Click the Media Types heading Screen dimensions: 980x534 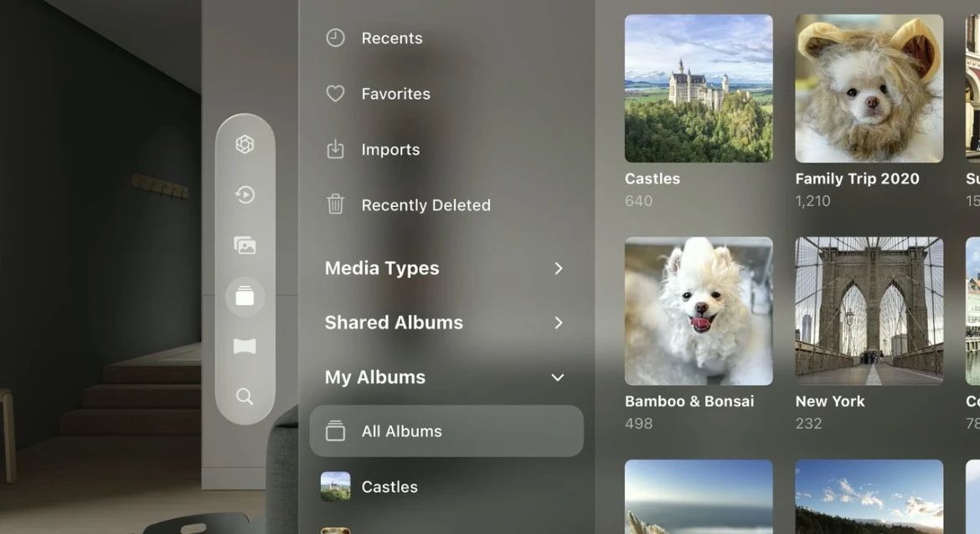pos(382,268)
